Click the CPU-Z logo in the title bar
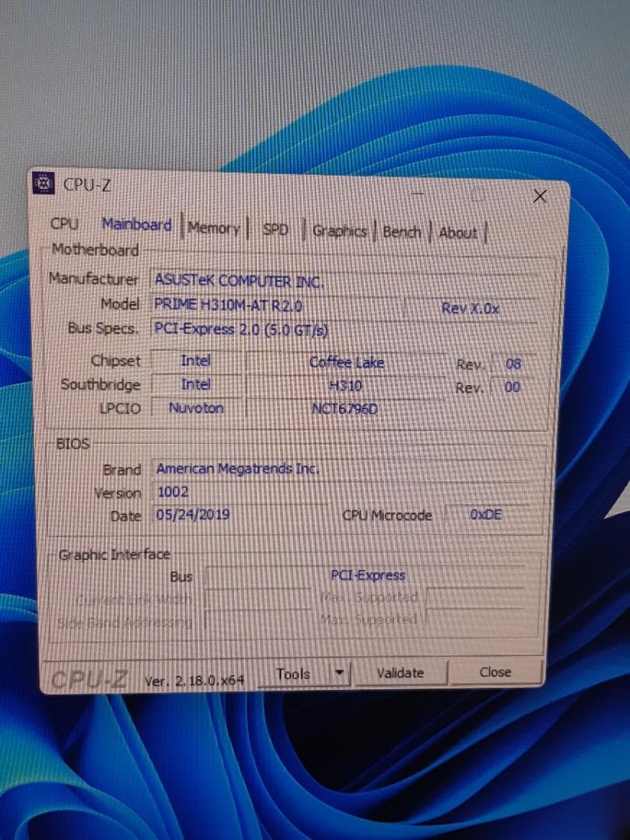This screenshot has height=840, width=630. point(44,184)
